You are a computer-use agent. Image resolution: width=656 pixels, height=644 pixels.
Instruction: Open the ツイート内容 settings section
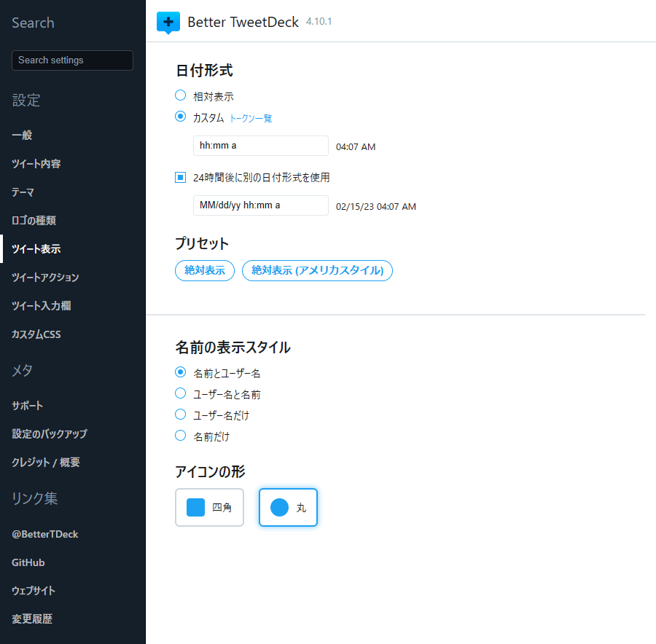(x=36, y=163)
